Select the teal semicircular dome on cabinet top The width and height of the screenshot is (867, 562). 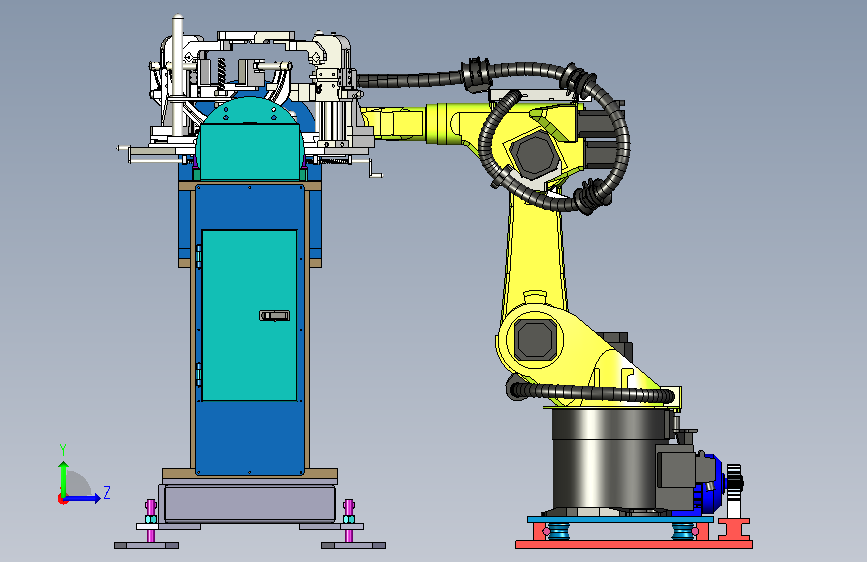249,111
